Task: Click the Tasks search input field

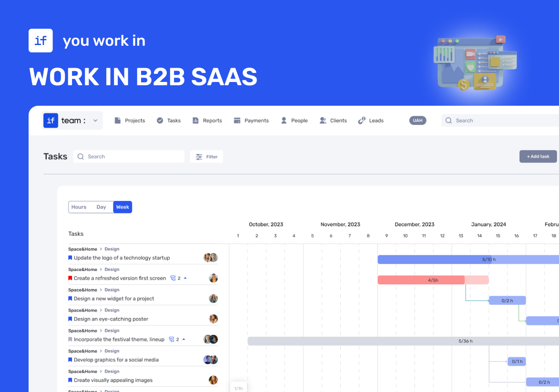Action: coord(129,156)
